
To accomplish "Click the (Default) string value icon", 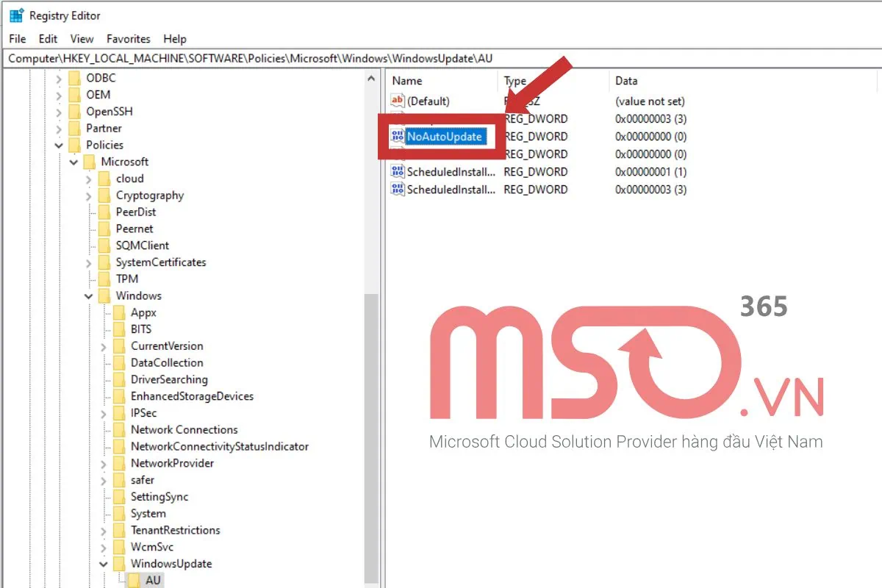I will point(398,101).
